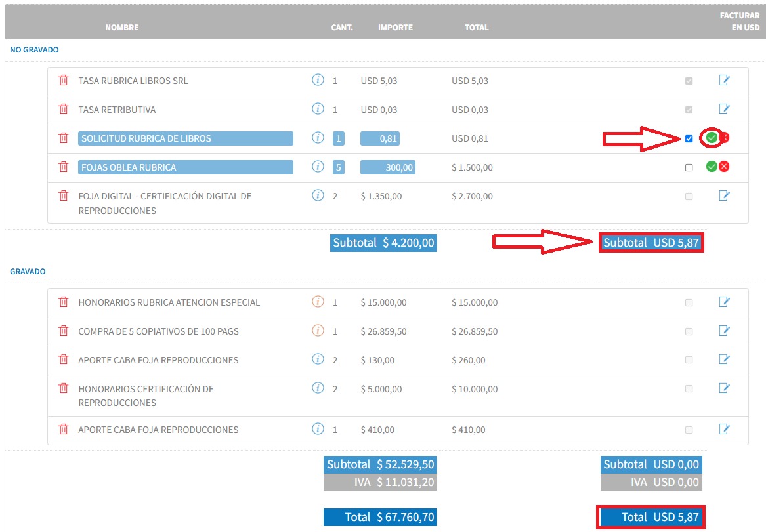This screenshot has height=532, width=766.
Task: Remove COMPRA DE 5 COPIATIVOS item with trash icon
Action: pyautogui.click(x=64, y=331)
